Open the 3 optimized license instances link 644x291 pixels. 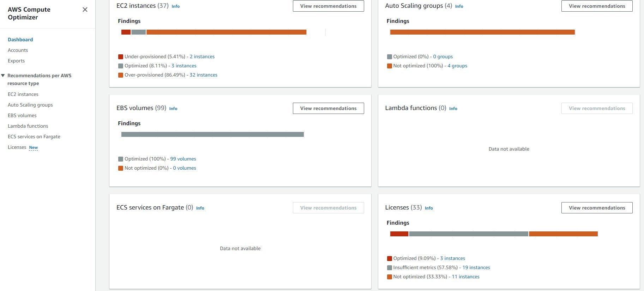[453, 258]
